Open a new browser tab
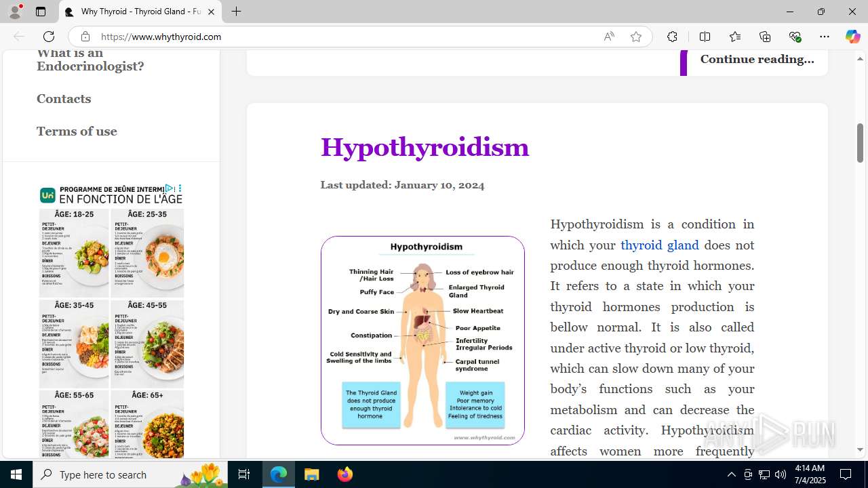868x488 pixels. click(x=236, y=12)
